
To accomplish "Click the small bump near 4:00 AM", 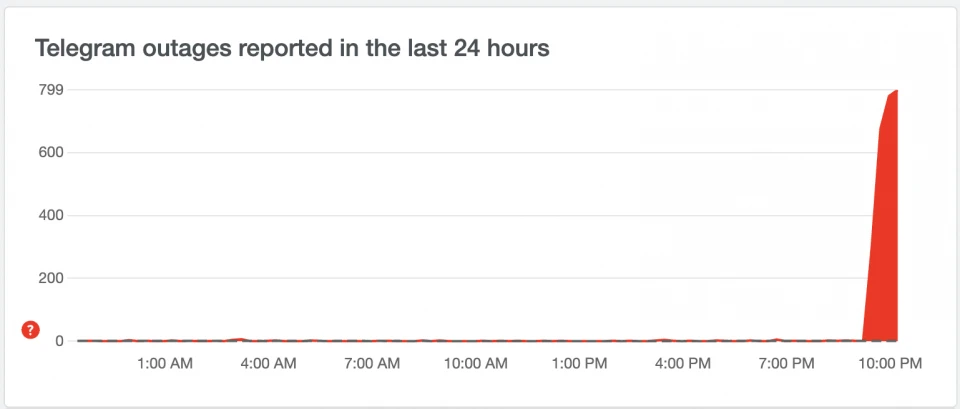I will point(240,339).
